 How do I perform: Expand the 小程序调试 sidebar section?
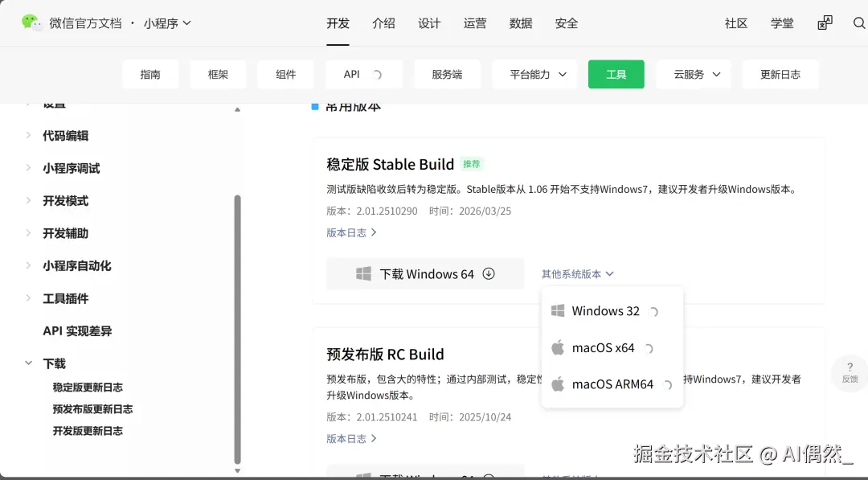coord(28,168)
